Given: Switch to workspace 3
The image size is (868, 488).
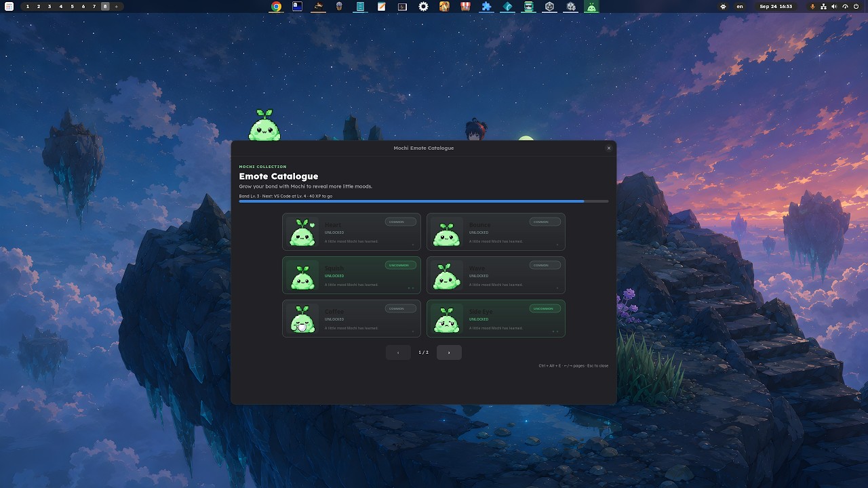Looking at the screenshot, I should 50,6.
